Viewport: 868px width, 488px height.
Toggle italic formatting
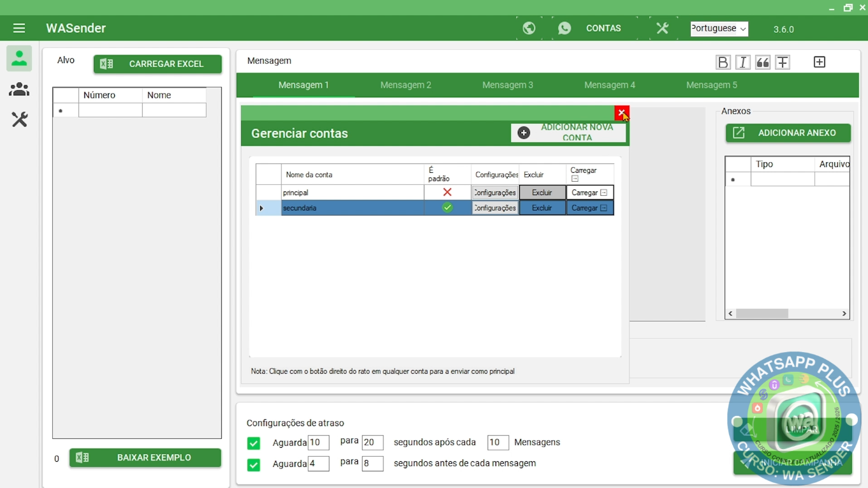point(742,62)
